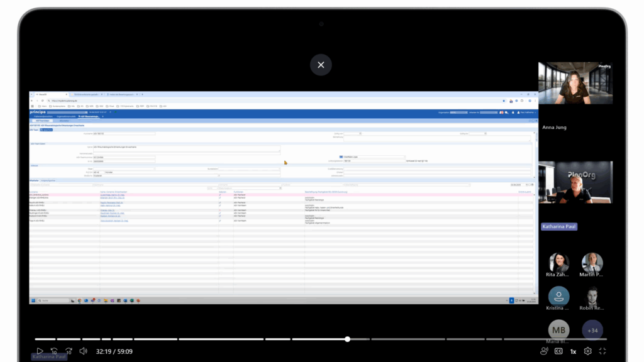Switch to ASV Rheumatologie tab
The width and height of the screenshot is (644, 362).
pos(89,116)
